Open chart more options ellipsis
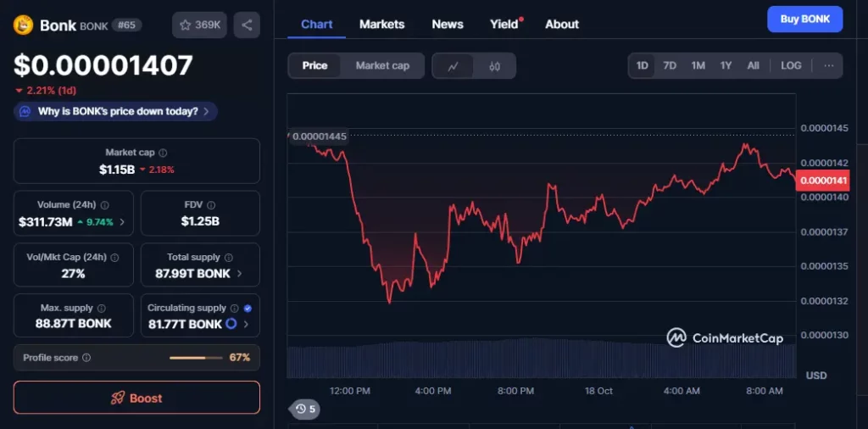 [828, 65]
